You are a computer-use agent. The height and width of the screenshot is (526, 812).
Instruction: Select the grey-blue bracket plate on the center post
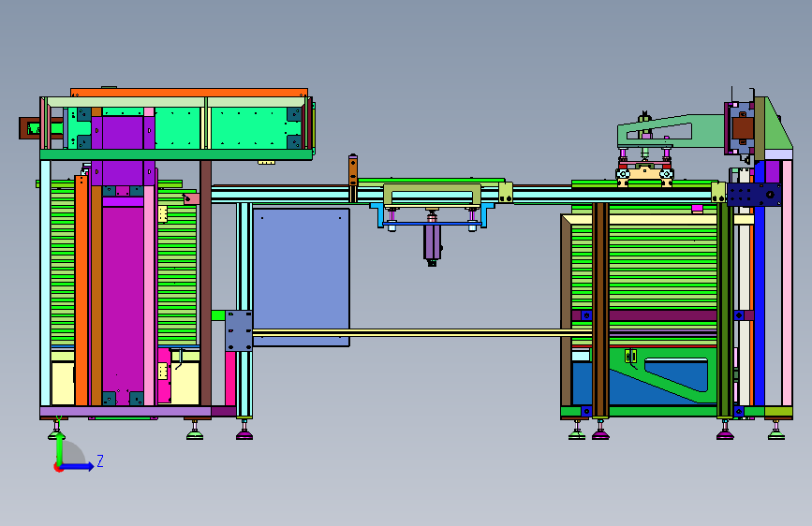(239, 330)
